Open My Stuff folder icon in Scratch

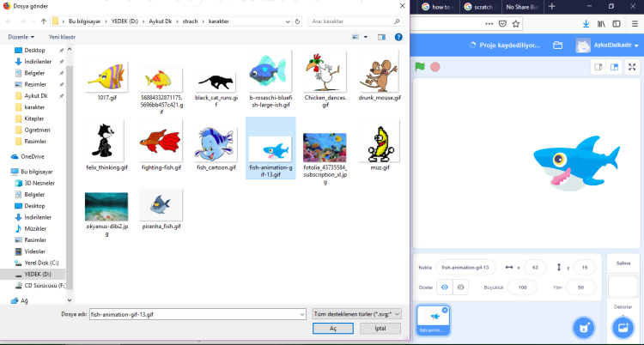coord(557,45)
